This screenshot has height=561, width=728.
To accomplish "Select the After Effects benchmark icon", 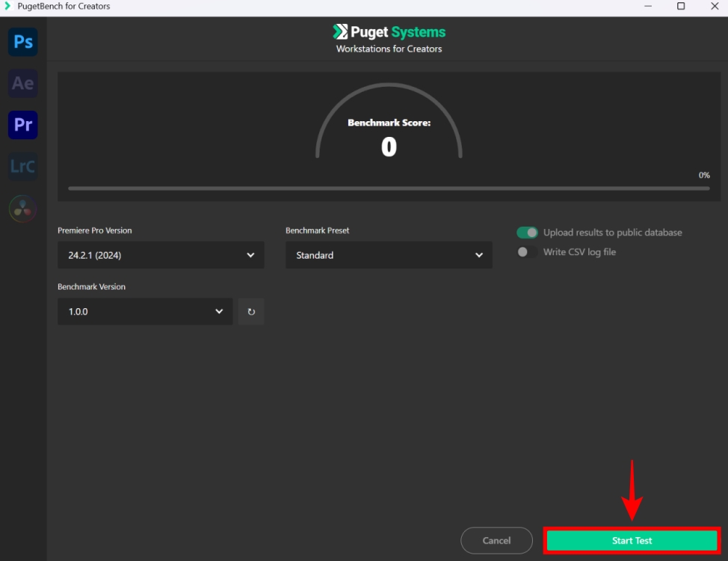I will click(x=22, y=83).
